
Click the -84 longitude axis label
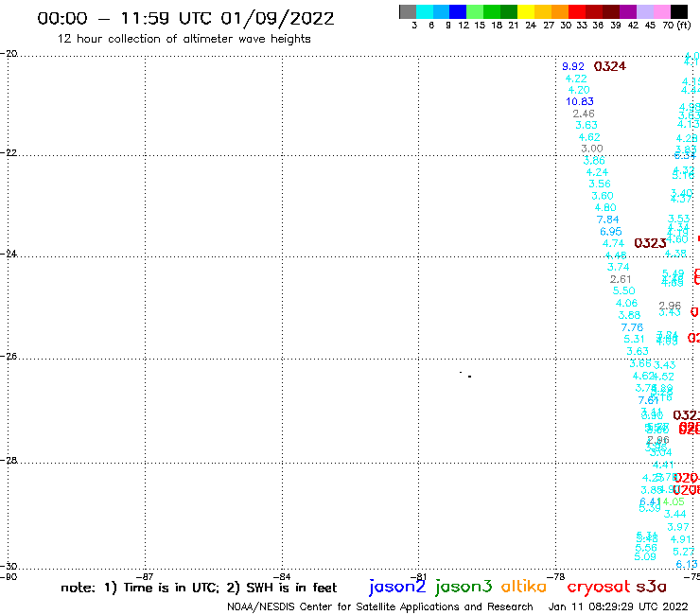282,576
